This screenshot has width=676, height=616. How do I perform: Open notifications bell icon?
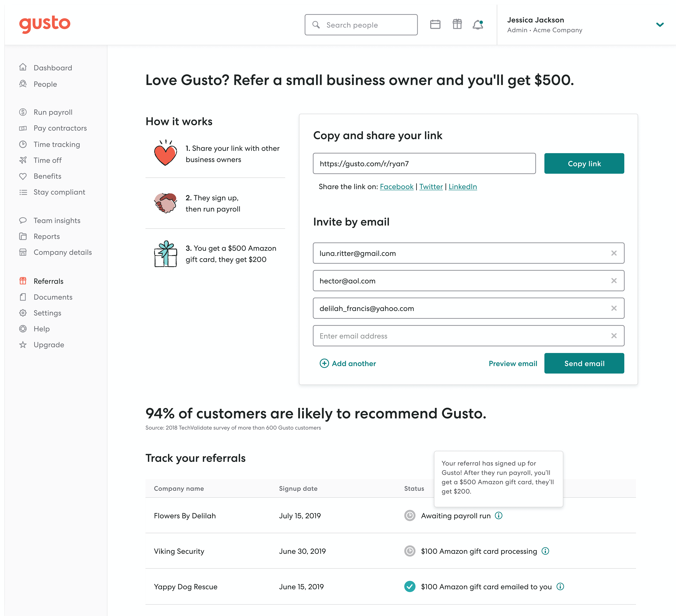point(478,25)
